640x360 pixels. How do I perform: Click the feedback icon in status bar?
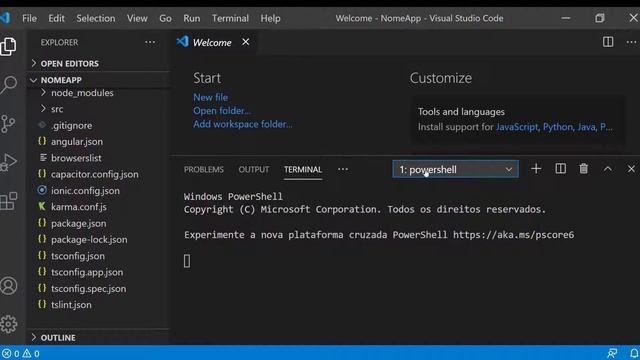612,353
